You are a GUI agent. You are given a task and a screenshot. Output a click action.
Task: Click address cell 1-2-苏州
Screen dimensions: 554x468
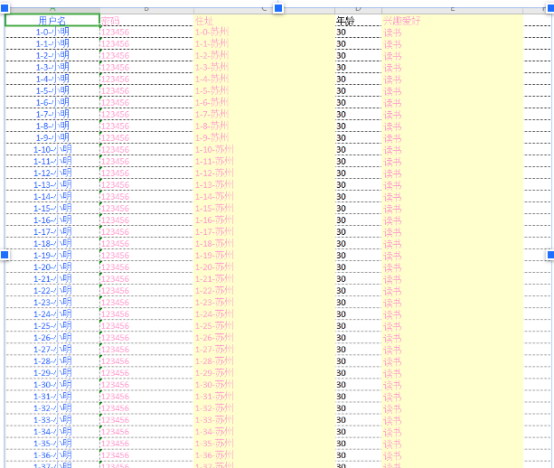point(264,55)
